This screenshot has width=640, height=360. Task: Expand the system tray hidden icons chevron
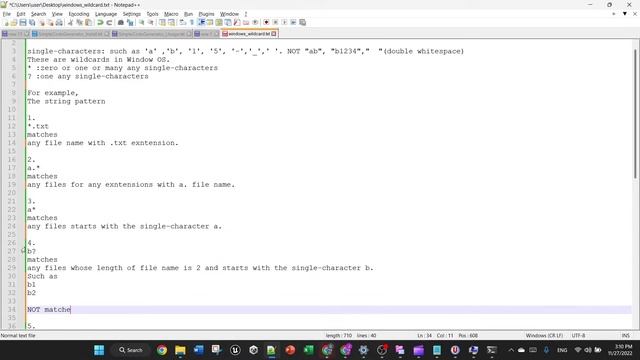tap(511, 350)
